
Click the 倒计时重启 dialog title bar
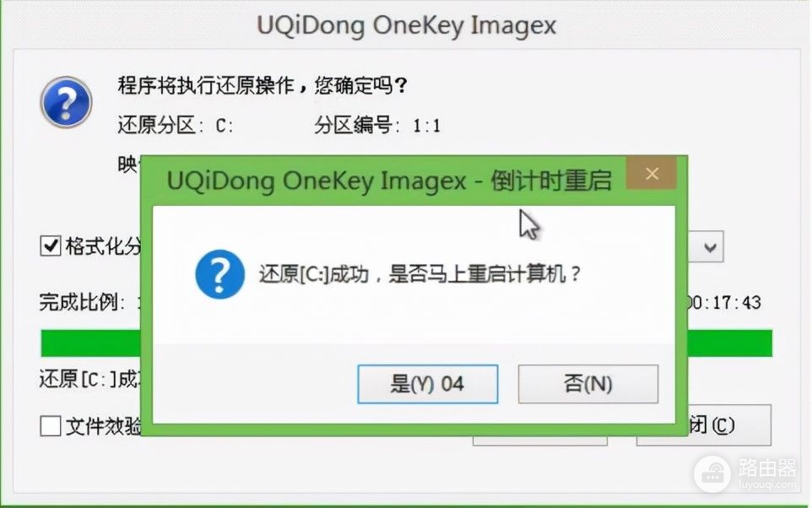[x=388, y=181]
